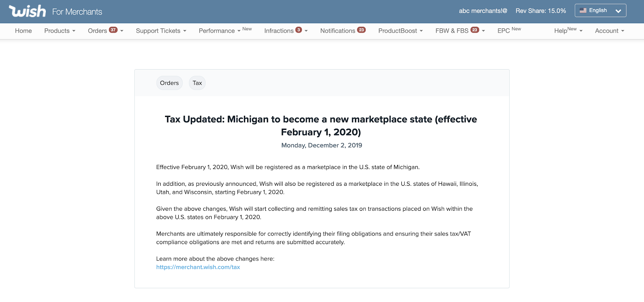Open the Account menu
The width and height of the screenshot is (644, 302).
pos(609,31)
